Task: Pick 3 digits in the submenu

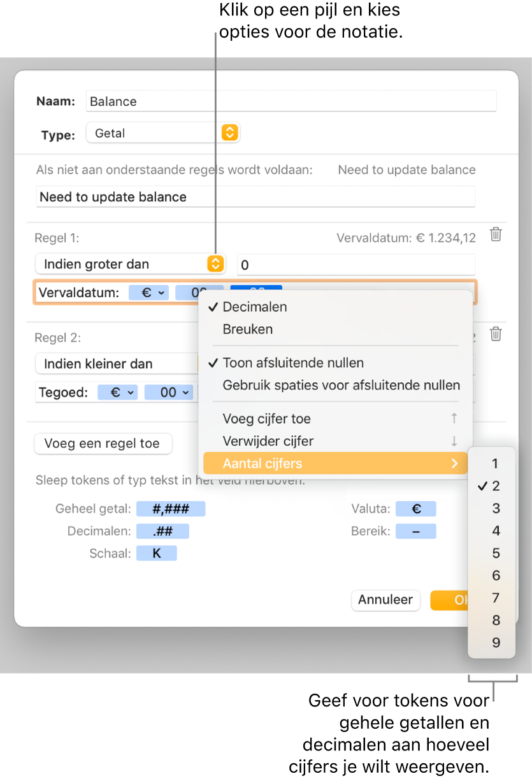Action: click(x=495, y=508)
